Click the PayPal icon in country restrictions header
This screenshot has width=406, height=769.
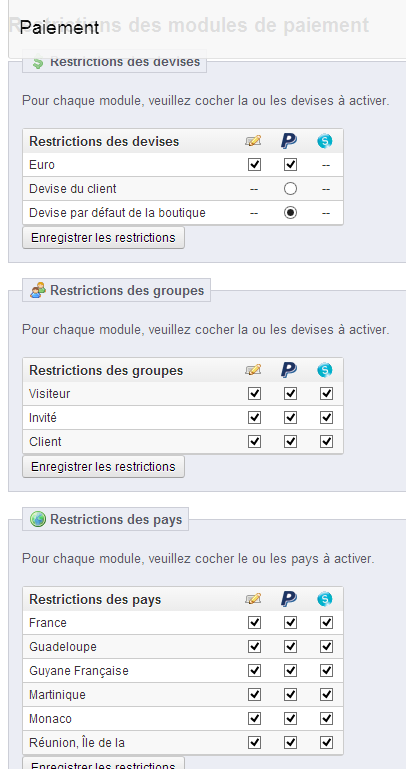point(289,599)
